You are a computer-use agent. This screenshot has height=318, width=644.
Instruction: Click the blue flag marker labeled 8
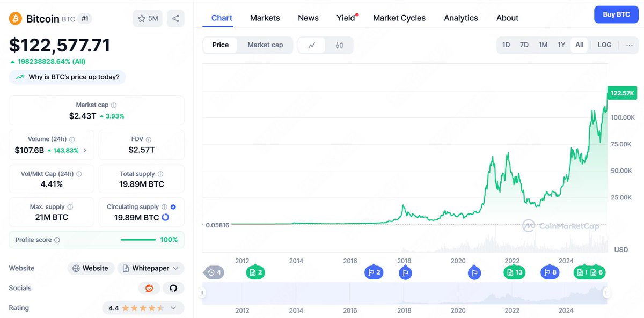point(550,271)
